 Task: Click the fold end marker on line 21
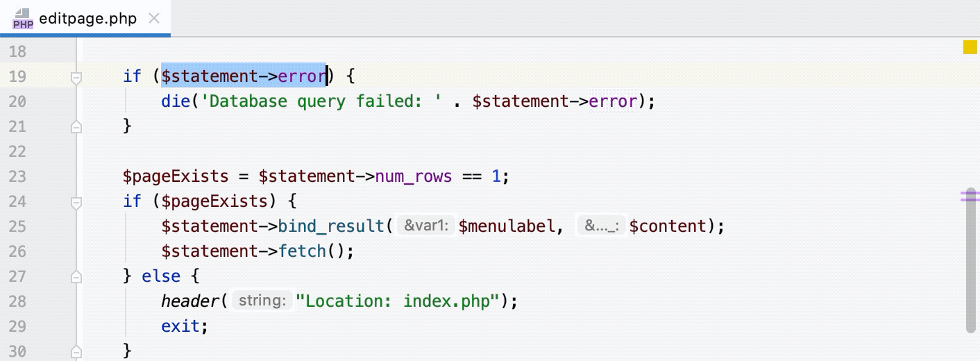(76, 127)
